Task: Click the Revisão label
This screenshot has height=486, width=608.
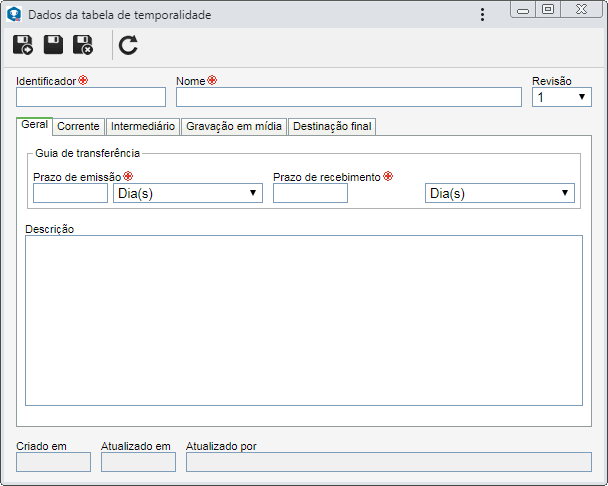Action: [x=552, y=81]
